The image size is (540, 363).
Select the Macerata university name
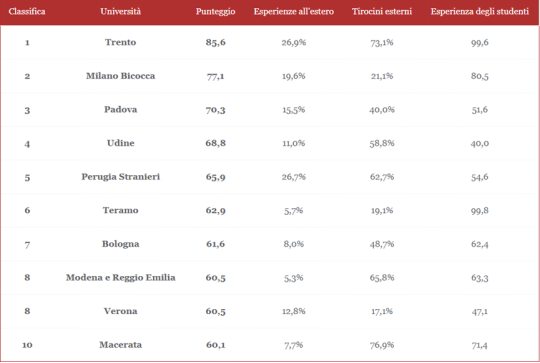[x=121, y=345]
